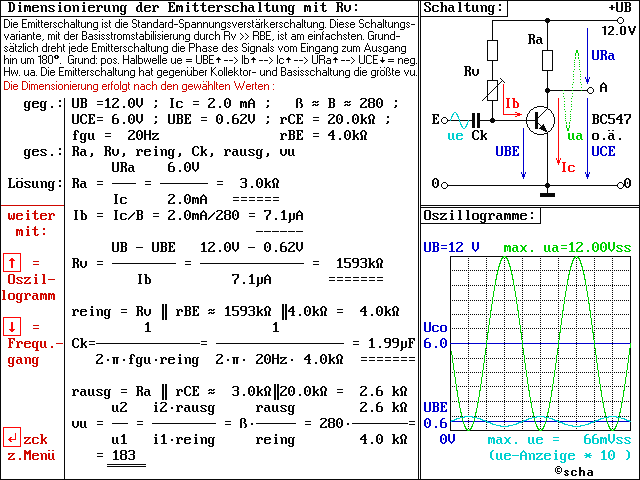Click the 'max. ue = 66mVss' readout
This screenshot has width=640, height=480.
click(x=559, y=440)
